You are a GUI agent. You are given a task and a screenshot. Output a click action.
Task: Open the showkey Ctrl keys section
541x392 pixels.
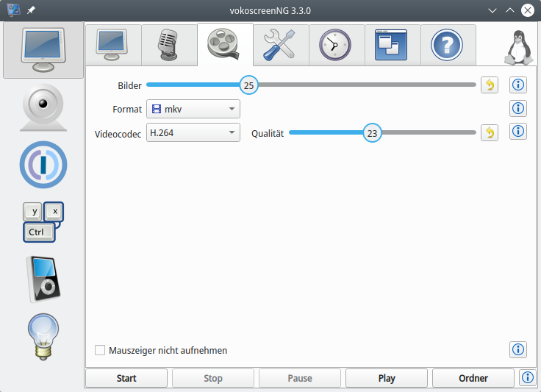(x=43, y=222)
